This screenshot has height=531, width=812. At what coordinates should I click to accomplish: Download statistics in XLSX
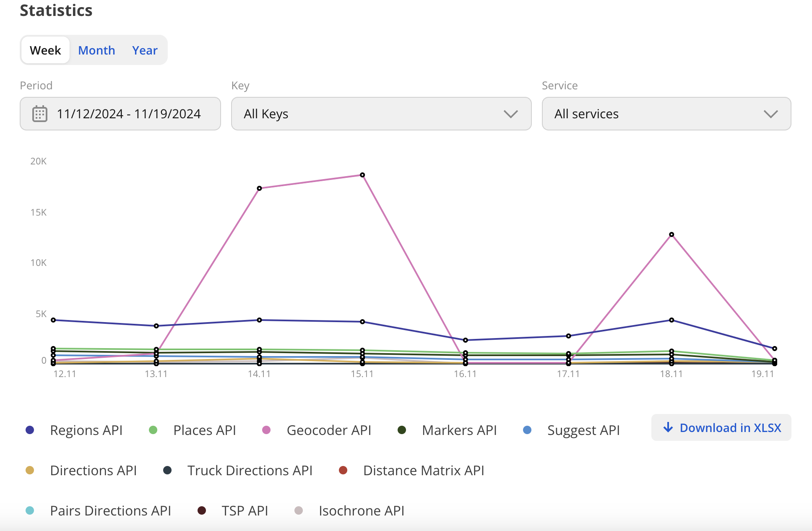(721, 427)
